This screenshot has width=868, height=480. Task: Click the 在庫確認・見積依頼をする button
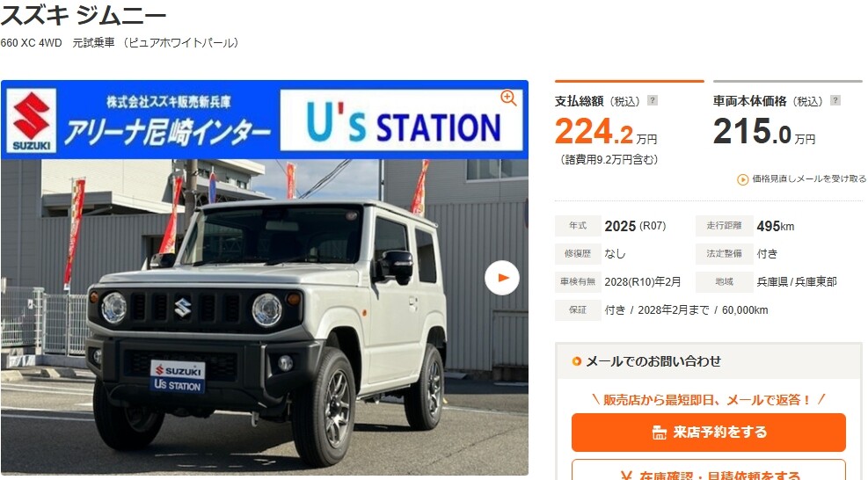pyautogui.click(x=709, y=470)
